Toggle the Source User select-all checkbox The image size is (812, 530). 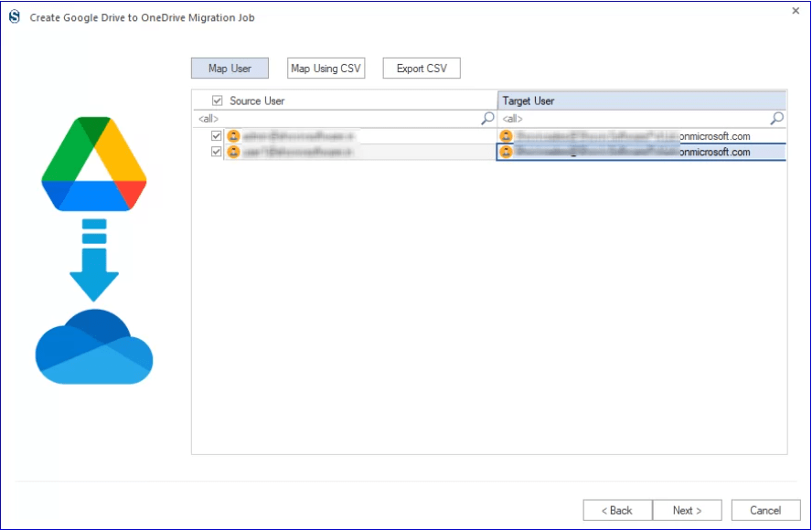pos(217,101)
